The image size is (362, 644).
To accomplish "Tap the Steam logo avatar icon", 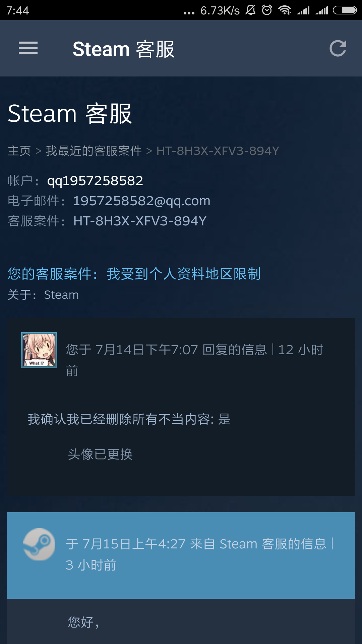I will click(39, 544).
